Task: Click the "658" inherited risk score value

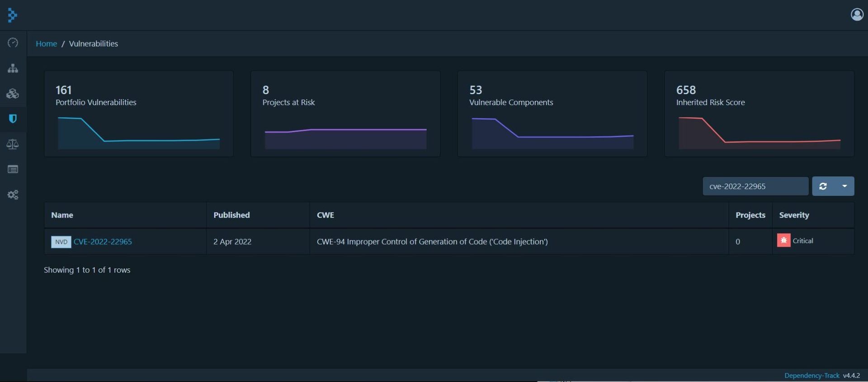Action: coord(686,90)
